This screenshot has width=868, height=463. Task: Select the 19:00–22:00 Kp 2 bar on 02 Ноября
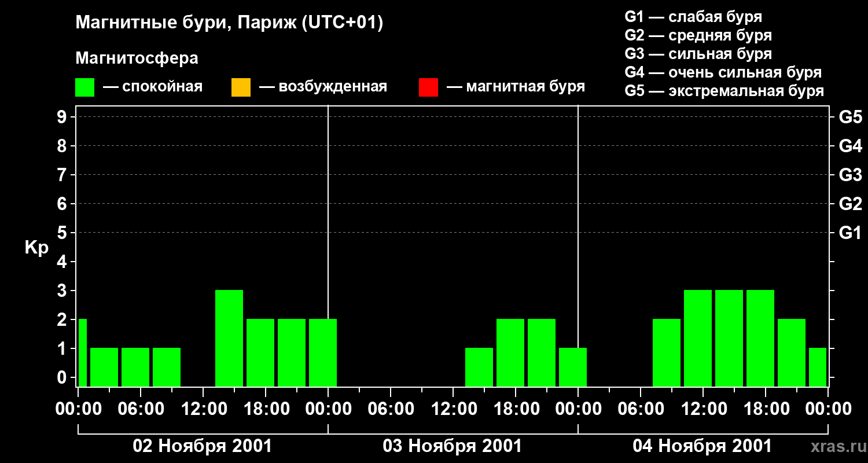click(x=292, y=352)
